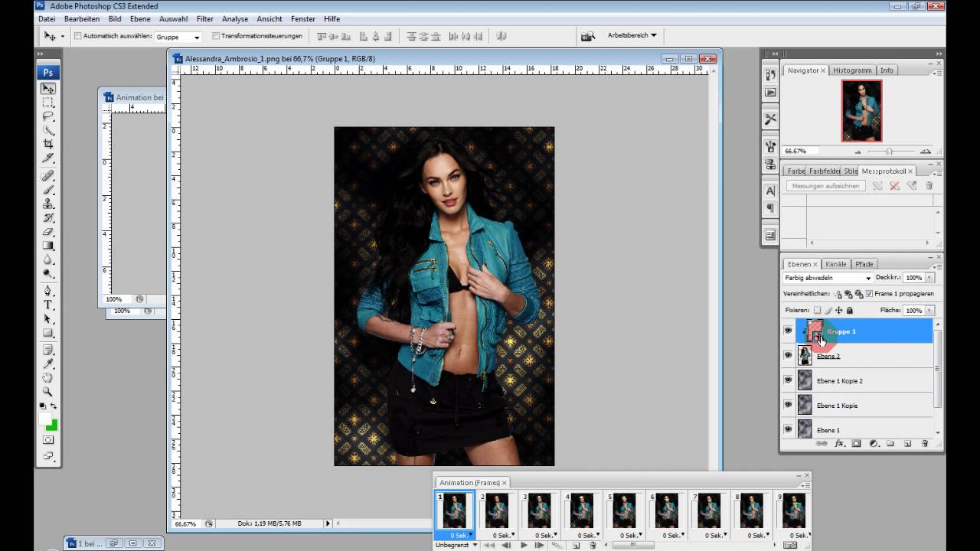Open the Farbig abwedeln blend mode dropdown
The image size is (980, 551).
click(x=828, y=278)
